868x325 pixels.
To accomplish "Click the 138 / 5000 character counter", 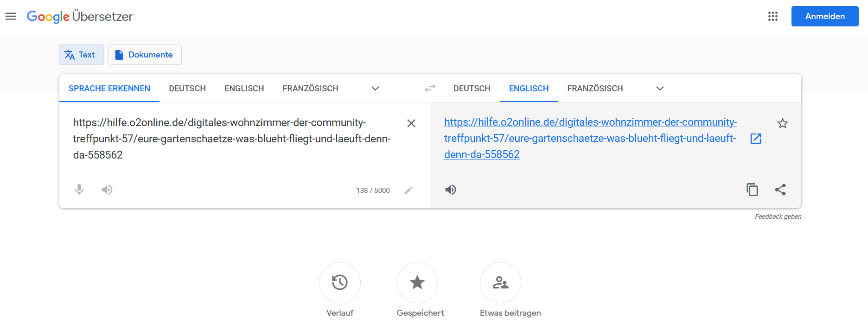I will 373,191.
